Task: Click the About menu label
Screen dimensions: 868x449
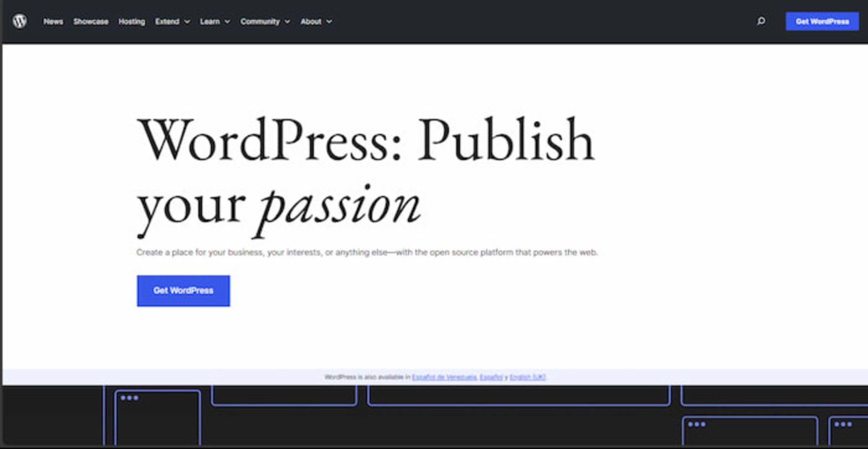Action: 311,22
